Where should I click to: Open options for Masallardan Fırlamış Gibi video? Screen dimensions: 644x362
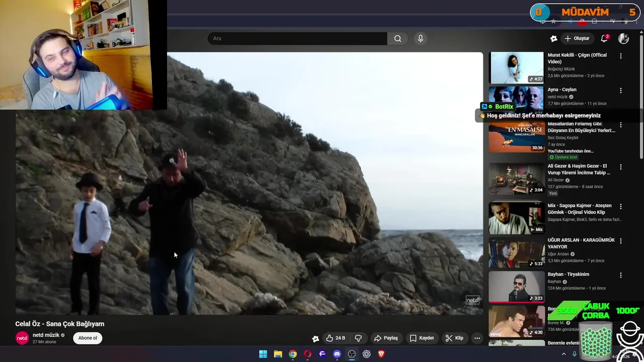pos(620,125)
